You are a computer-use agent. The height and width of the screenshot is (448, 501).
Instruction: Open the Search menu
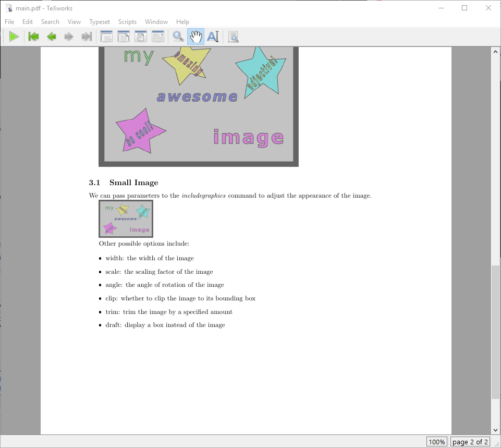click(50, 21)
